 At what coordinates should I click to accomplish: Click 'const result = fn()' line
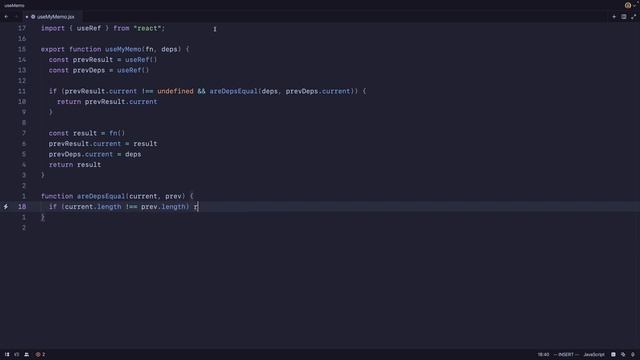tap(87, 133)
